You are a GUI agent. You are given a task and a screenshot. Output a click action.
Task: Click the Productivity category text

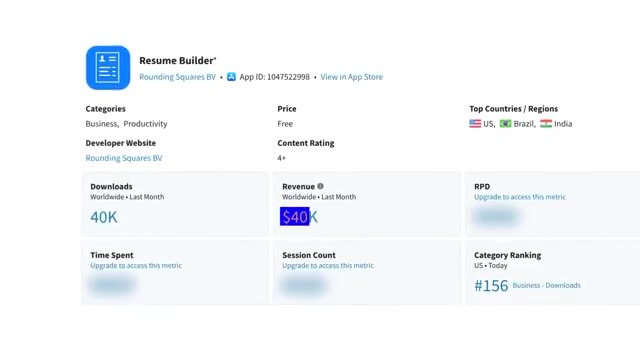(x=145, y=124)
